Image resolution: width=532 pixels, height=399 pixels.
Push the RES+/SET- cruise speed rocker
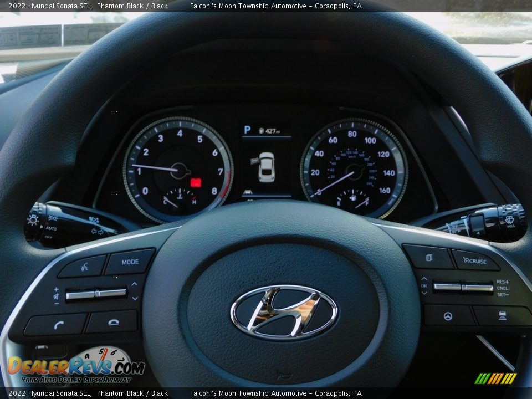pyautogui.click(x=463, y=287)
